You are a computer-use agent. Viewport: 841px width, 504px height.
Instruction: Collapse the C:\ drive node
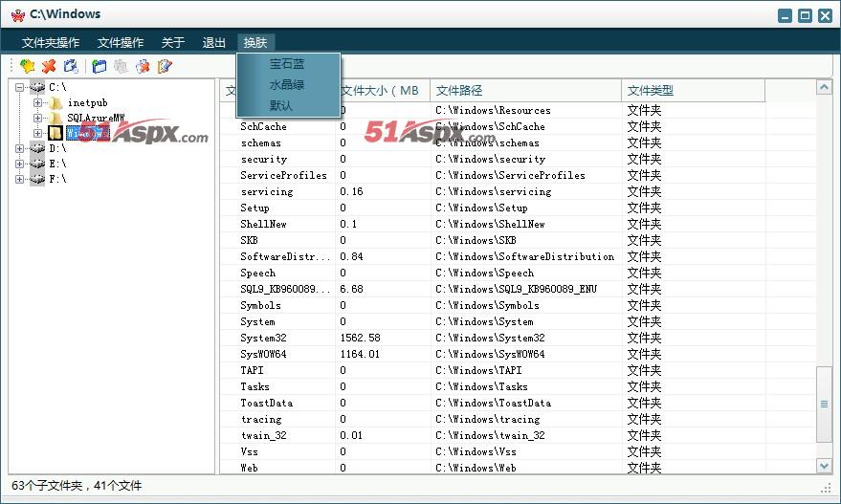tap(20, 87)
